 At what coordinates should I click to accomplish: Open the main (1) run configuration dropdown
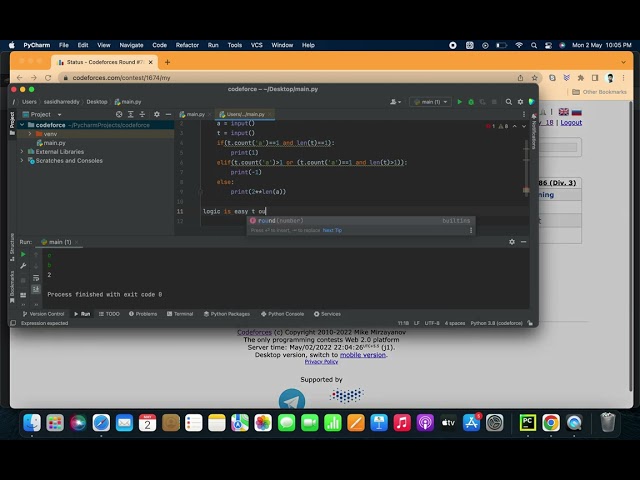coord(430,102)
